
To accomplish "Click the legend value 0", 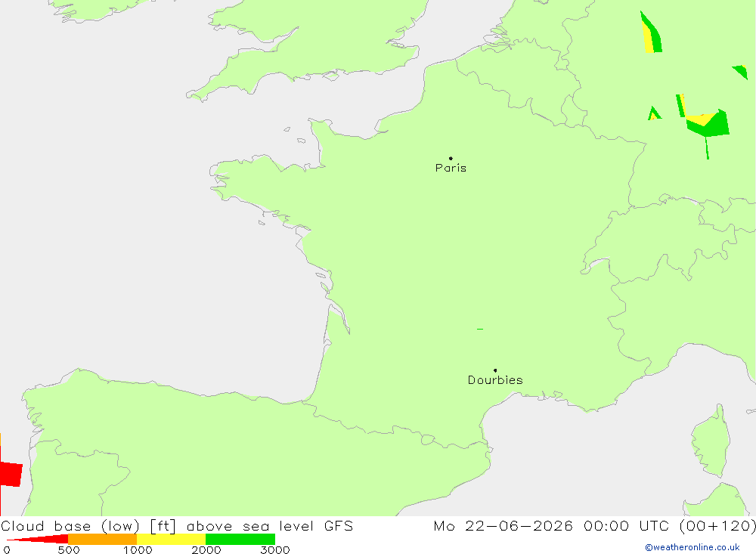I will point(7,549).
